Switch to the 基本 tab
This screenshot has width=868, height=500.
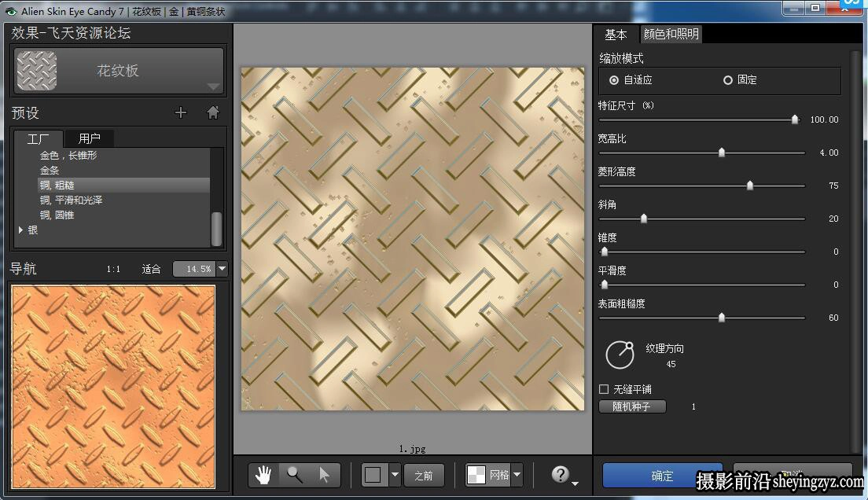(616, 35)
